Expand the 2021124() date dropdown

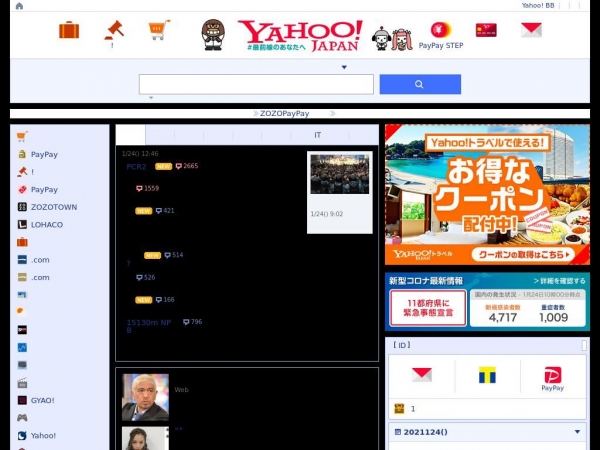coord(577,432)
